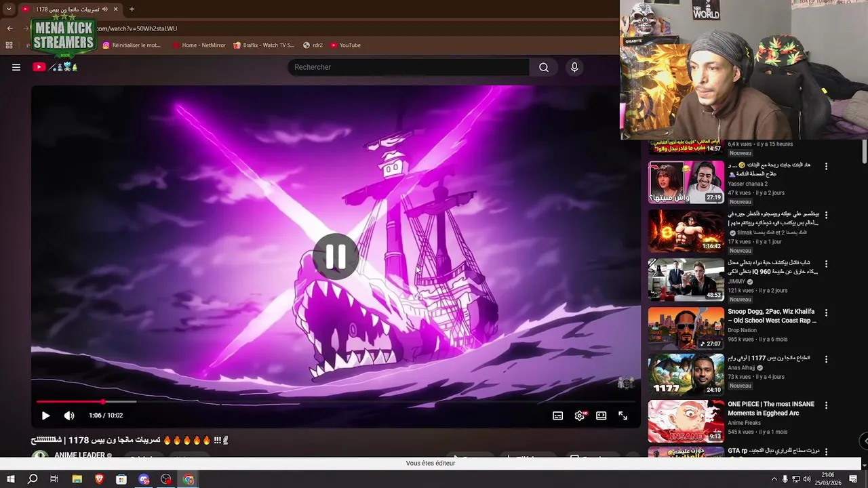Enter fullscreen mode on the player
The image size is (868, 488).
623,415
